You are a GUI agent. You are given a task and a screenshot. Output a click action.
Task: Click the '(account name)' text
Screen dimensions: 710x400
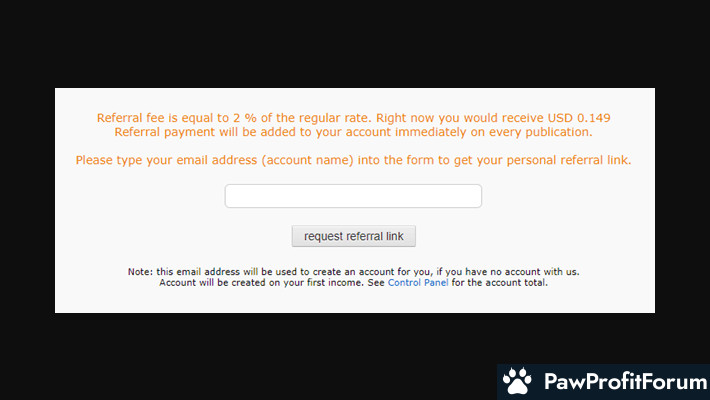[x=307, y=160]
